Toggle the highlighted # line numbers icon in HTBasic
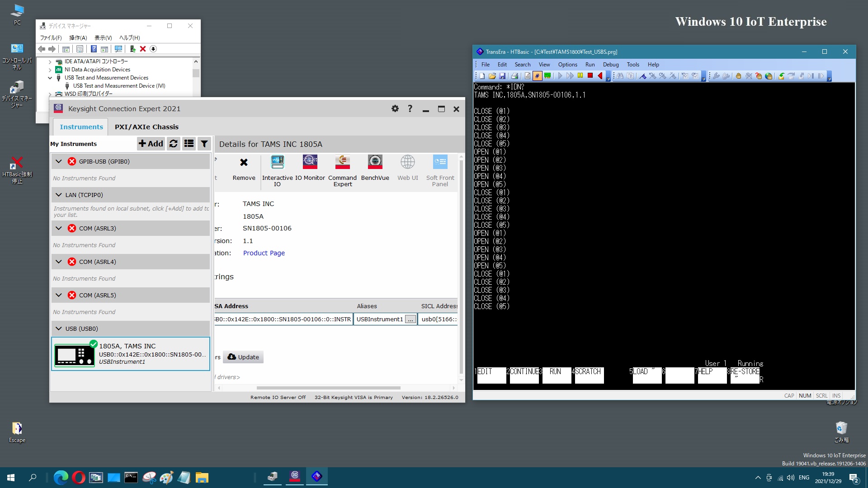 coord(538,76)
